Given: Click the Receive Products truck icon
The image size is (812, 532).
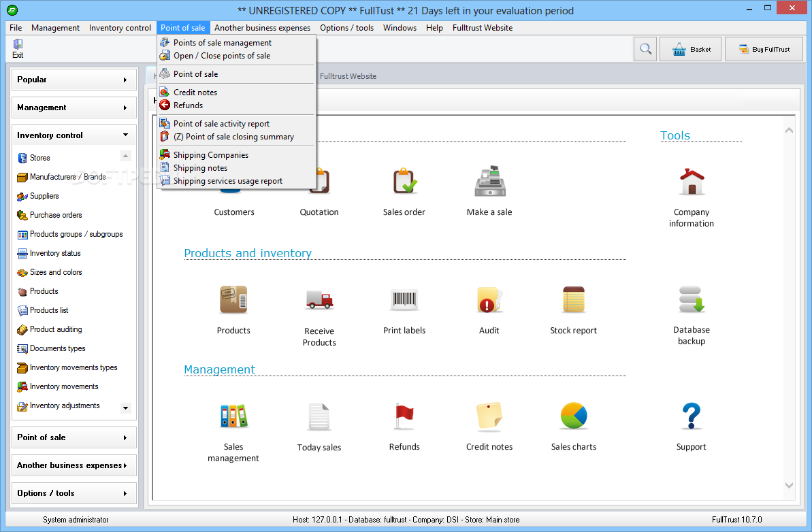Looking at the screenshot, I should (x=319, y=299).
